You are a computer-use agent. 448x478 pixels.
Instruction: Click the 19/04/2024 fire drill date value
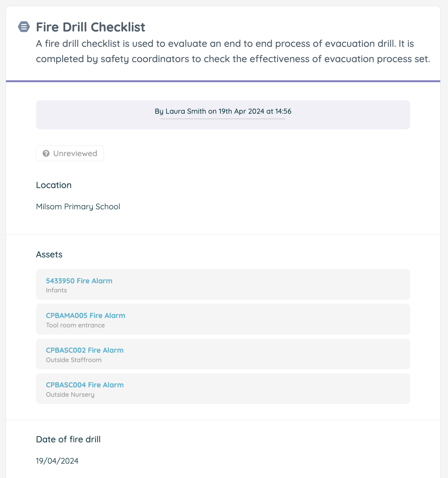tap(57, 461)
